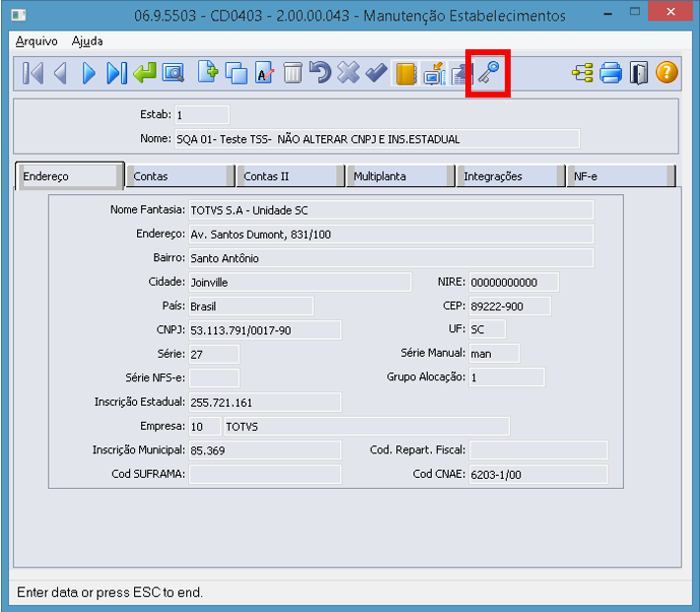Image resolution: width=700 pixels, height=612 pixels.
Task: Click the CEP field
Action: point(510,306)
